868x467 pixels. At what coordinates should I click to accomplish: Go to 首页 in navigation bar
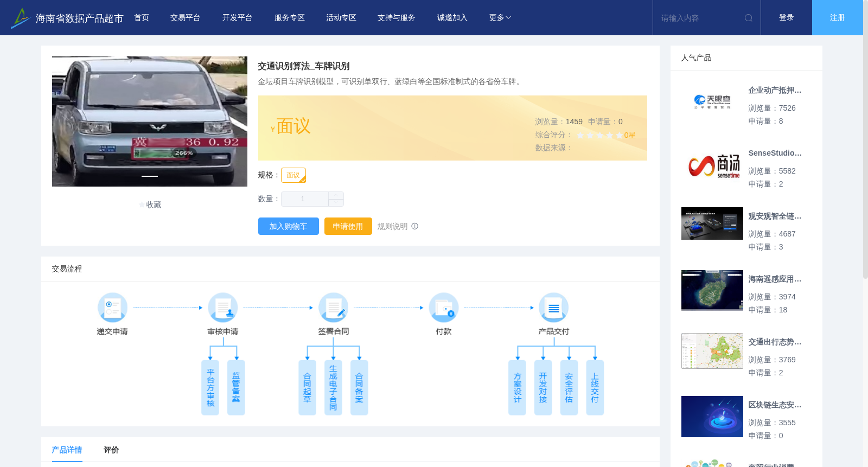point(142,18)
